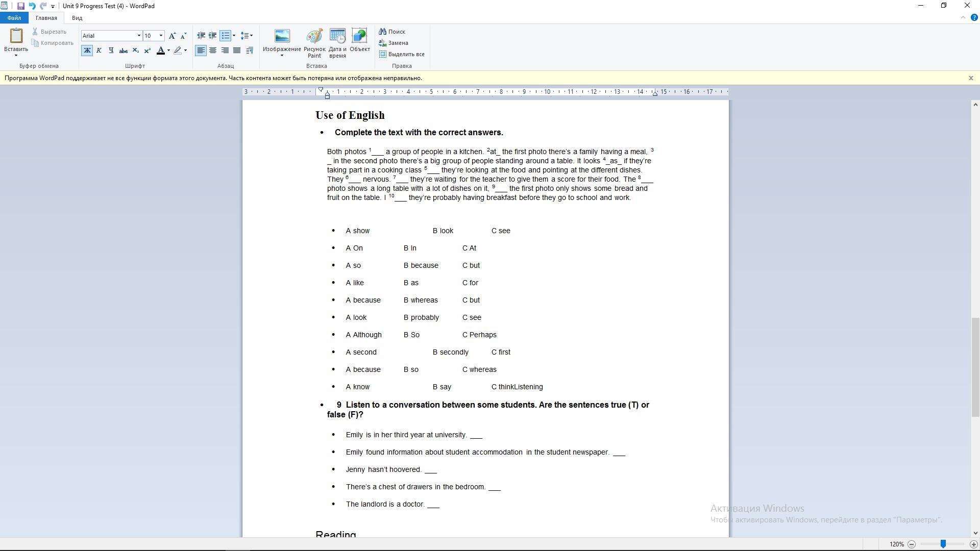Click the zoom in plus button
980x551 pixels.
click(974, 544)
